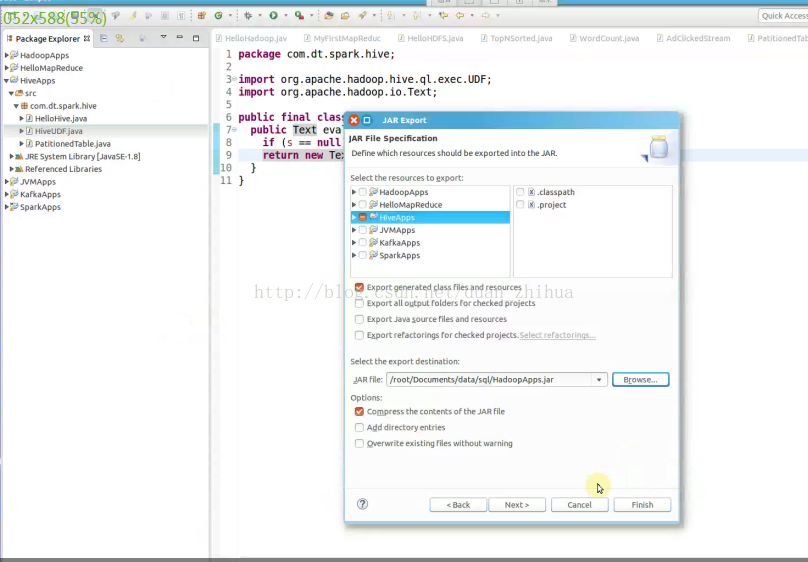Click the help question mark icon
The image size is (808, 562).
tap(362, 504)
